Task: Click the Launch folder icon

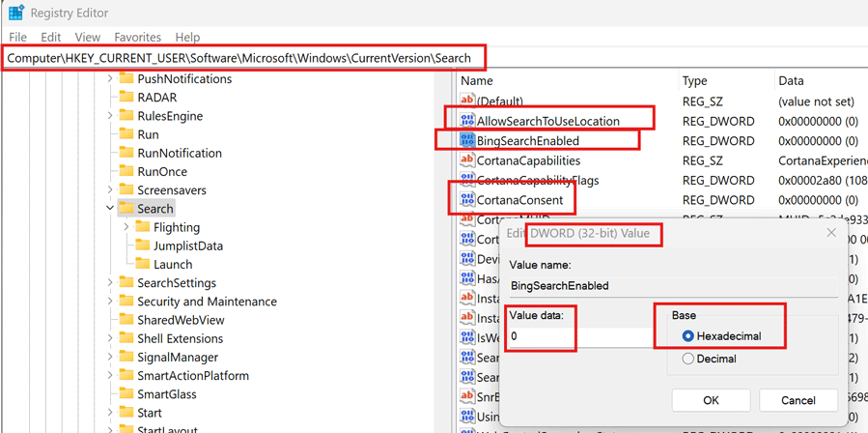Action: pos(143,265)
